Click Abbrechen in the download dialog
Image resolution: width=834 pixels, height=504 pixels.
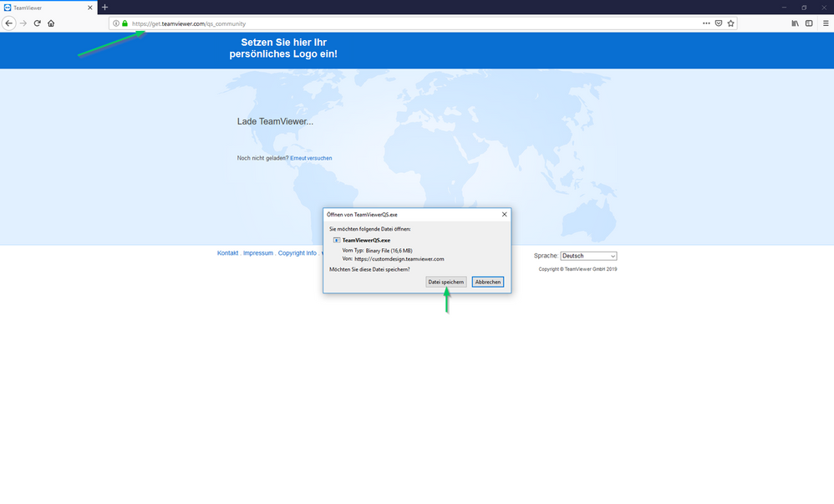(x=488, y=282)
